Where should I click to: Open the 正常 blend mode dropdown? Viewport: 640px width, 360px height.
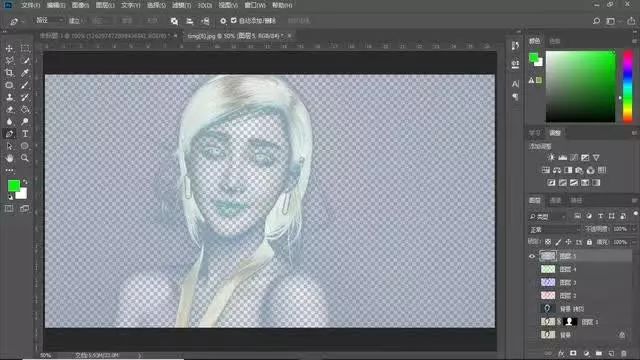[x=554, y=229]
